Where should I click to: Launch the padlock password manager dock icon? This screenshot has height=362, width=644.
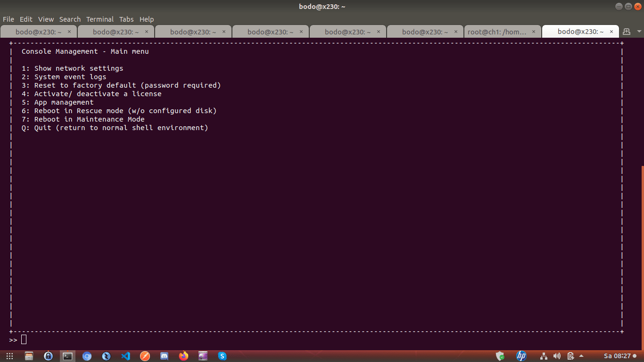coord(48,356)
